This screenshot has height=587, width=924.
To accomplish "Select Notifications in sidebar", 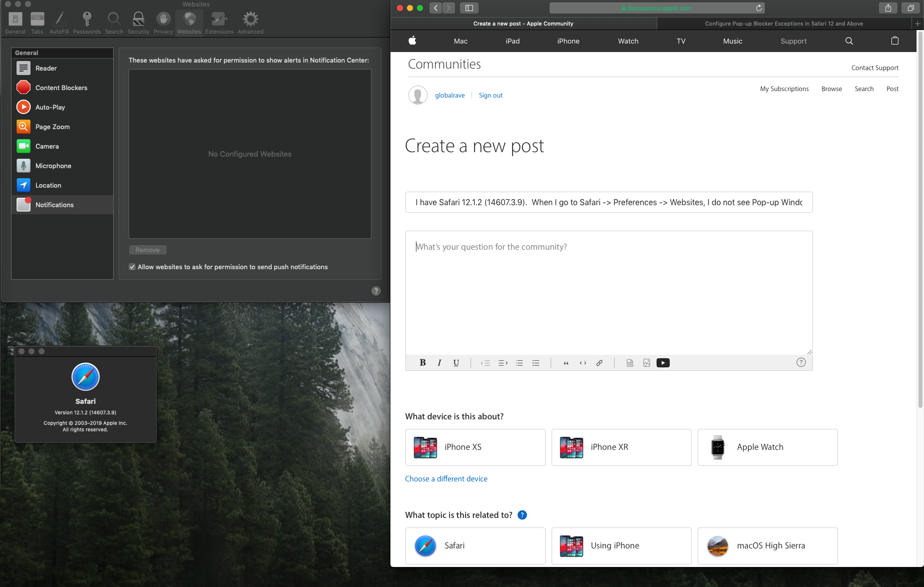I will 63,205.
